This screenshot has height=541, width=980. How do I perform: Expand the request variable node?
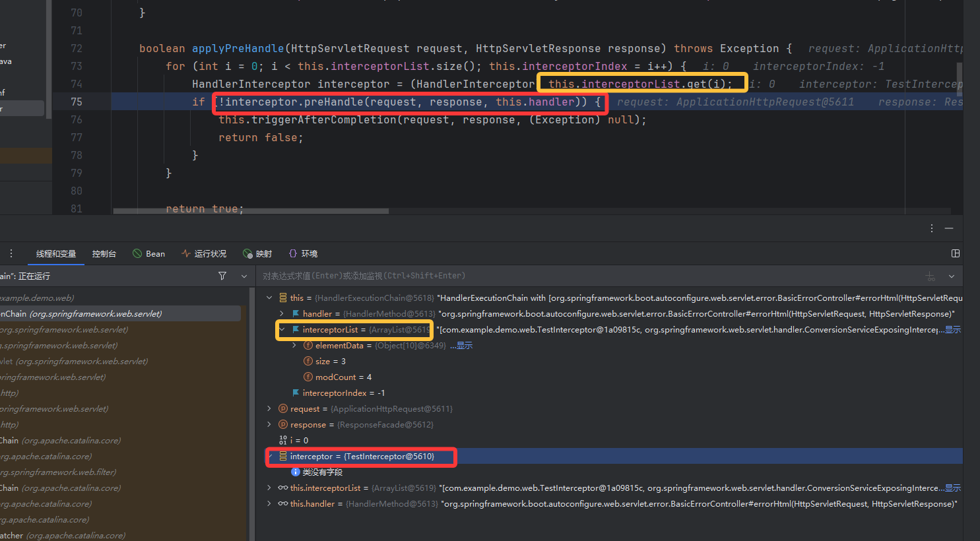tap(269, 409)
